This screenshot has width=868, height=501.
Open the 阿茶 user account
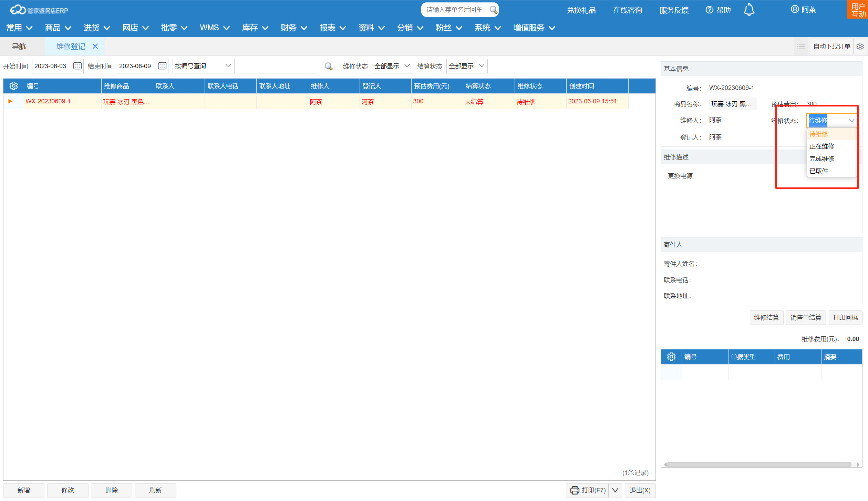[x=803, y=10]
